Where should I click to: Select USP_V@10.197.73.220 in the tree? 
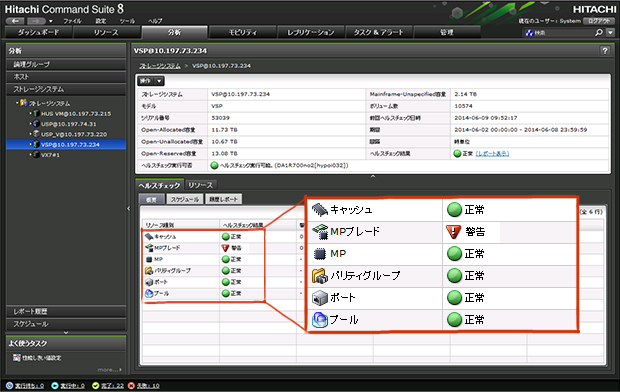74,134
